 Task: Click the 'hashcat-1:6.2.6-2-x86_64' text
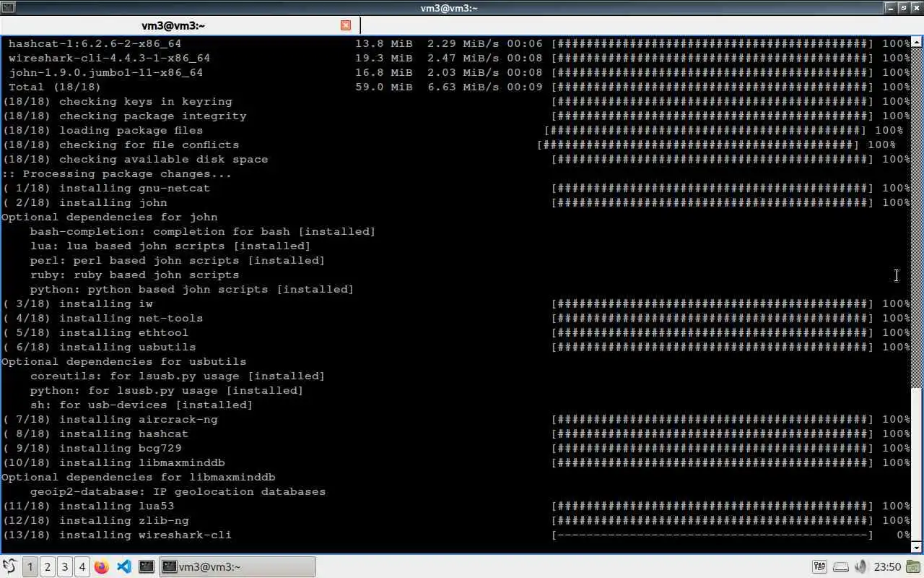[95, 43]
